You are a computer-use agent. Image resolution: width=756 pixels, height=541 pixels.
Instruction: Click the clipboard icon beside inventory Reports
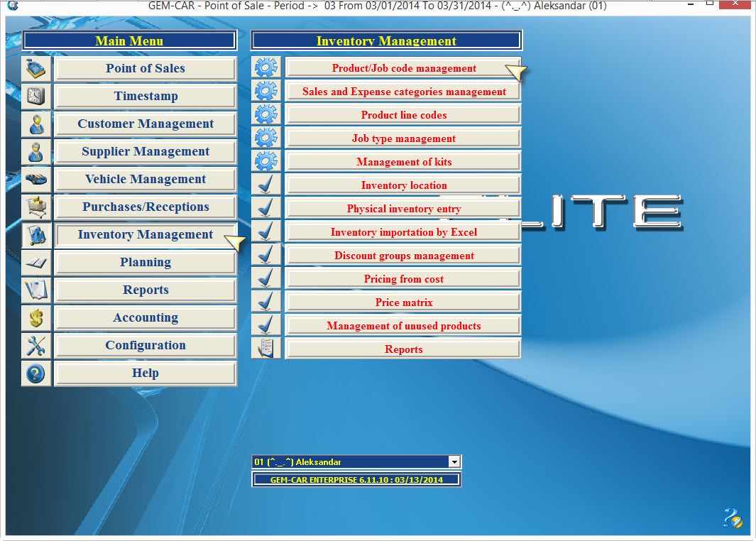pos(266,349)
